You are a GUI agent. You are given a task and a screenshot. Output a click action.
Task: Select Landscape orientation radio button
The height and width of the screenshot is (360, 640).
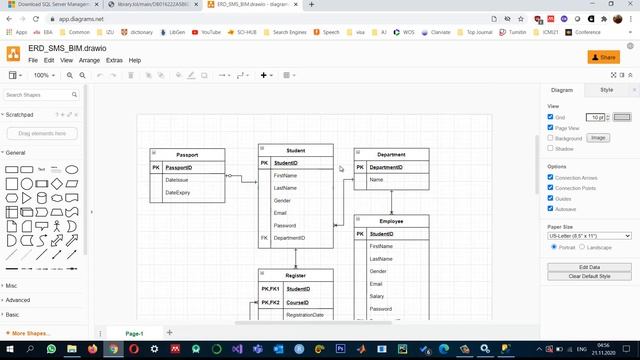[x=582, y=247]
